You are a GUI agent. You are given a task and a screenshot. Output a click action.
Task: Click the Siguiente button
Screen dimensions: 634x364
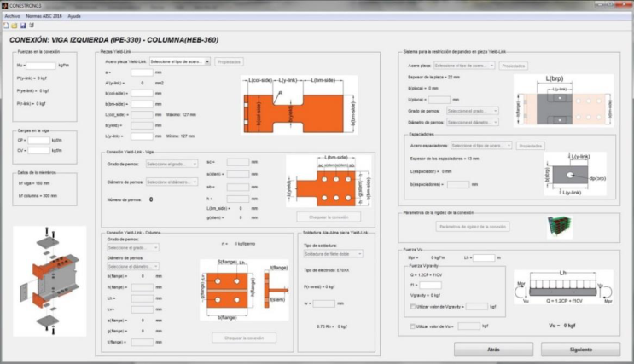(x=580, y=350)
